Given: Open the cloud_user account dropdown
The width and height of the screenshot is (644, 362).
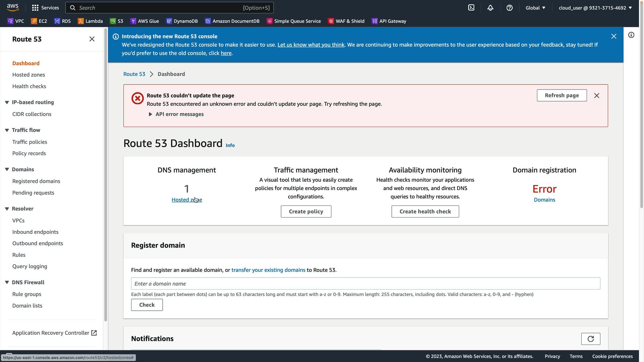Looking at the screenshot, I should (x=595, y=8).
